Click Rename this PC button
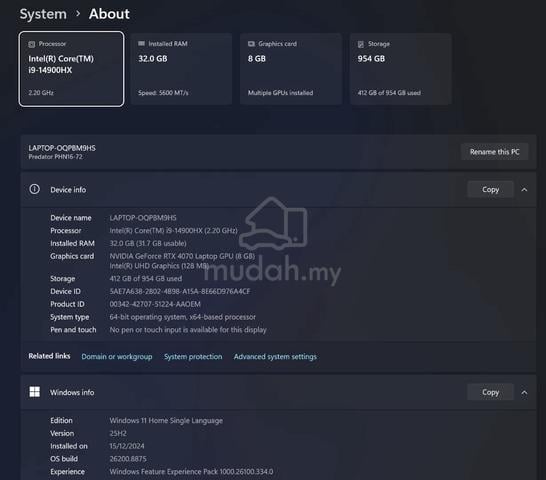Screen dimensions: 546x480 [x=494, y=152]
